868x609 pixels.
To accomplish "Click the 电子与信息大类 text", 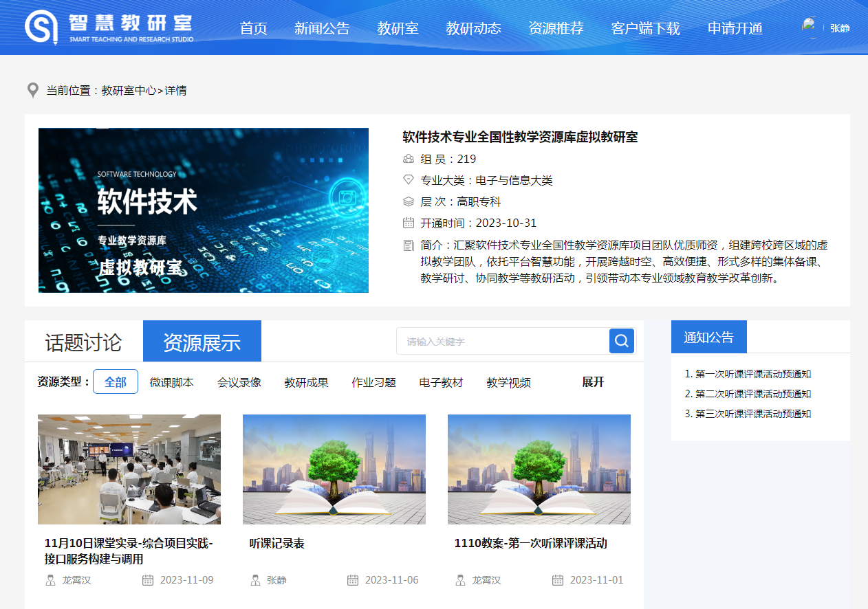I will pos(514,180).
